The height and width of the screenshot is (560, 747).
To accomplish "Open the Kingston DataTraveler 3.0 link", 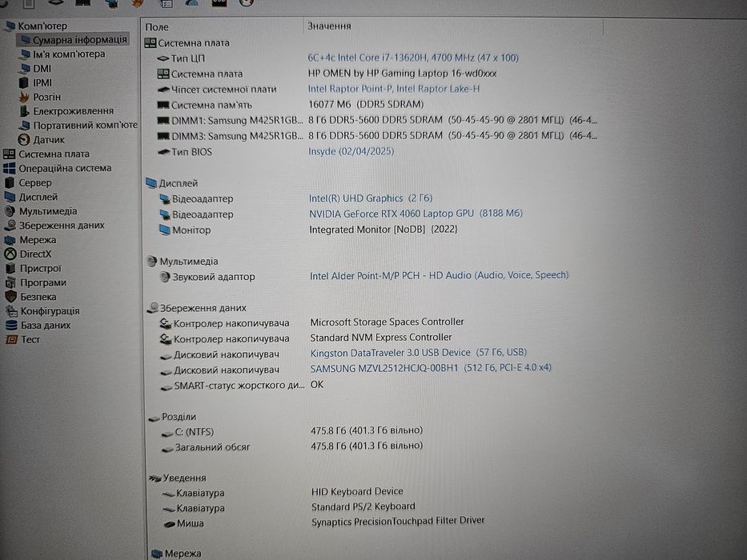I will (x=418, y=353).
